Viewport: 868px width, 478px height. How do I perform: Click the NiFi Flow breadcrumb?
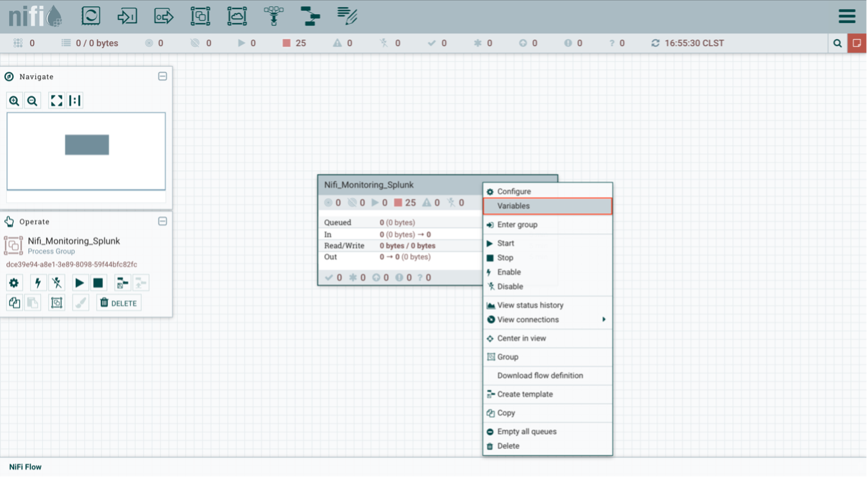coord(25,467)
